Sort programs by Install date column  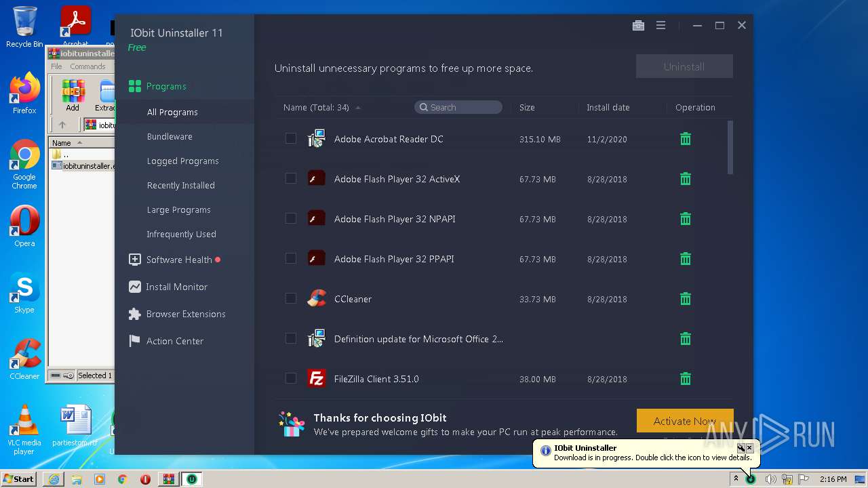[608, 107]
